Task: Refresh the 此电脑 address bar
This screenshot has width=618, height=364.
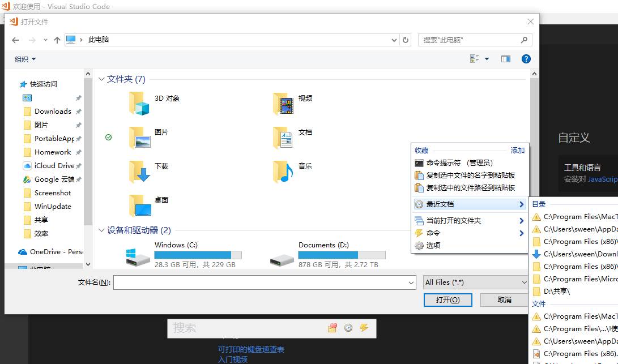Action: [x=405, y=40]
